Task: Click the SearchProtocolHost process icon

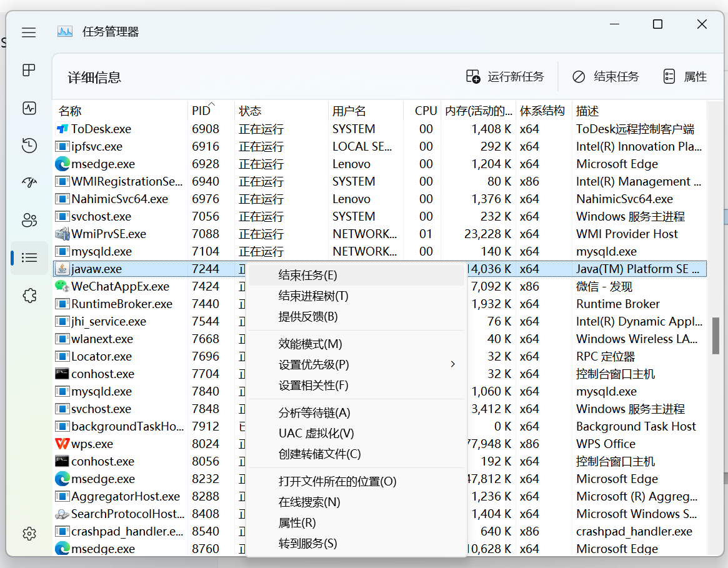Action: tap(62, 514)
